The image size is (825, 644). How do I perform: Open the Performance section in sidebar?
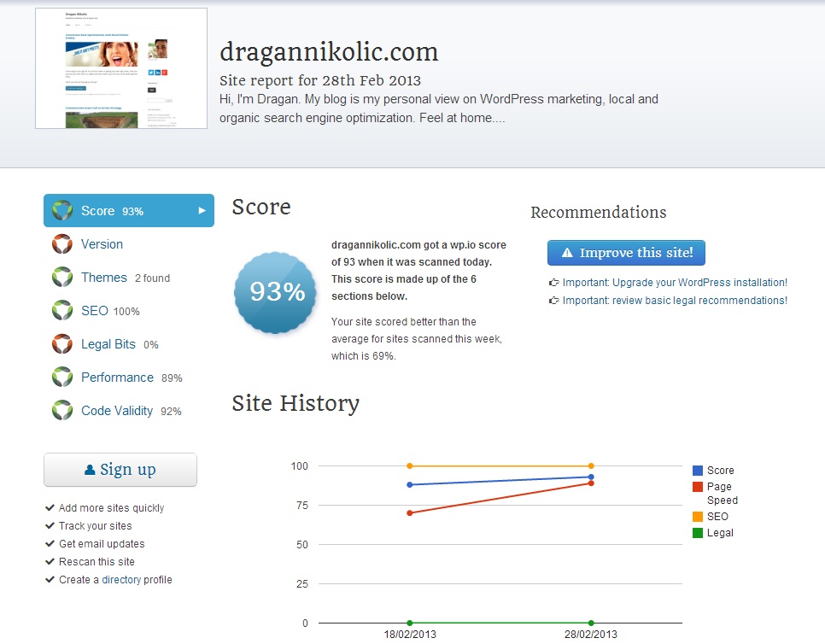(117, 378)
